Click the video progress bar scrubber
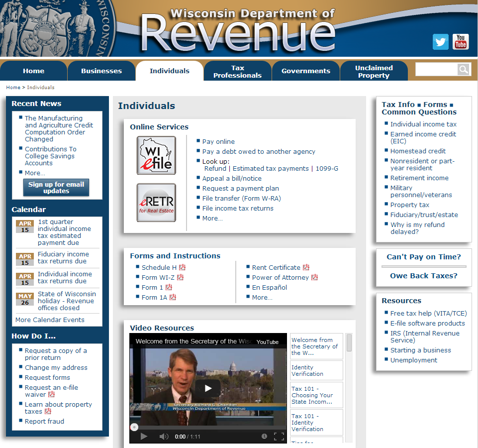 [x=134, y=427]
